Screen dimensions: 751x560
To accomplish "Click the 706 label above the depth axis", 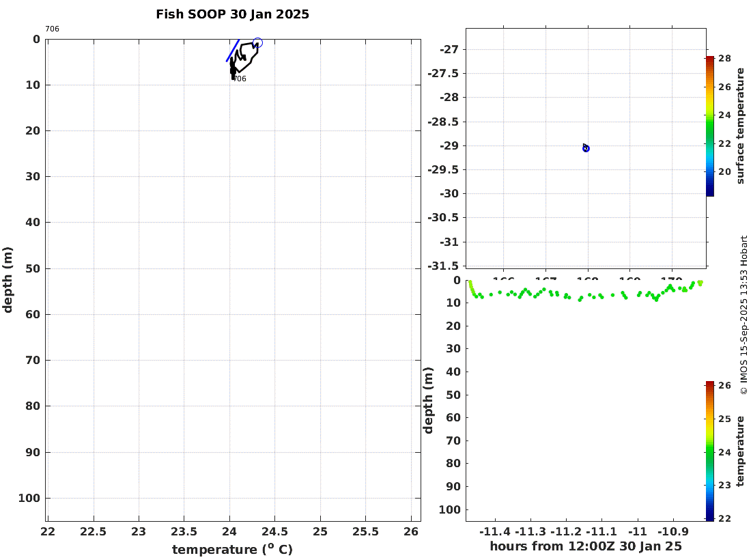I will click(52, 29).
